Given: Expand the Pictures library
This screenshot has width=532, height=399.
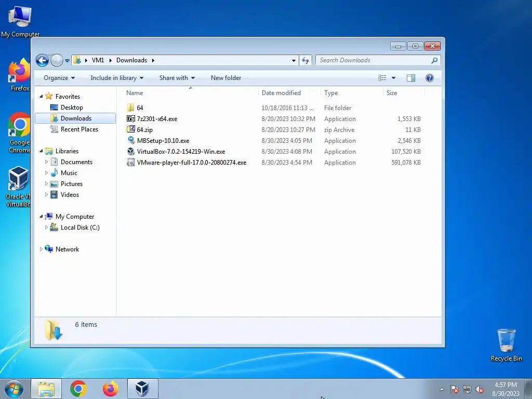Looking at the screenshot, I should click(46, 184).
